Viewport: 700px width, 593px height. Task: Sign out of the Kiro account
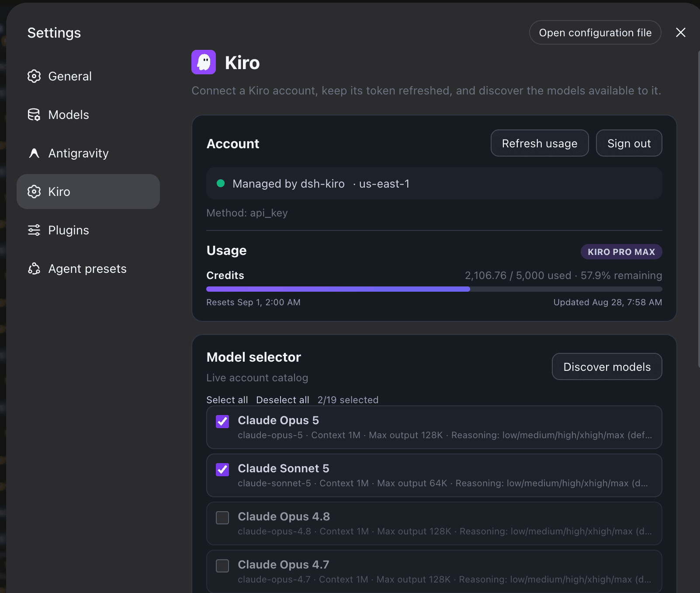click(x=629, y=143)
